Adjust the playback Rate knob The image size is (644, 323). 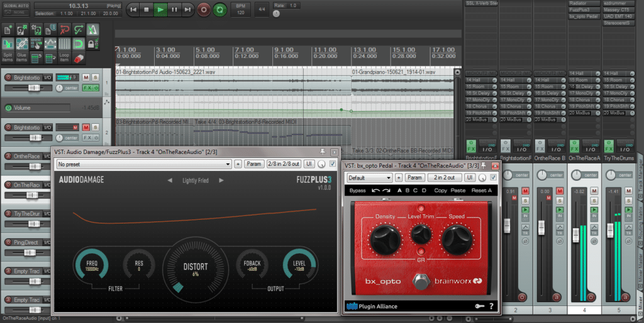tap(277, 14)
